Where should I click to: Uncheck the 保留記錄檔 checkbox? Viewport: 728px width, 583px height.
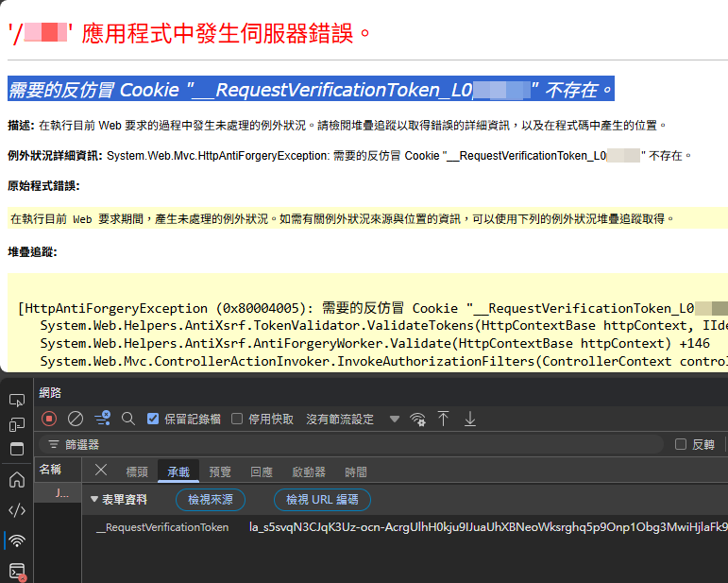point(153,419)
